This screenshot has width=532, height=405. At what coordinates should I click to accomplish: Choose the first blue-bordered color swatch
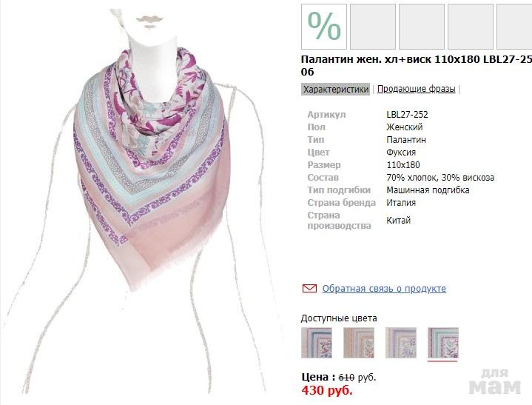(317, 343)
